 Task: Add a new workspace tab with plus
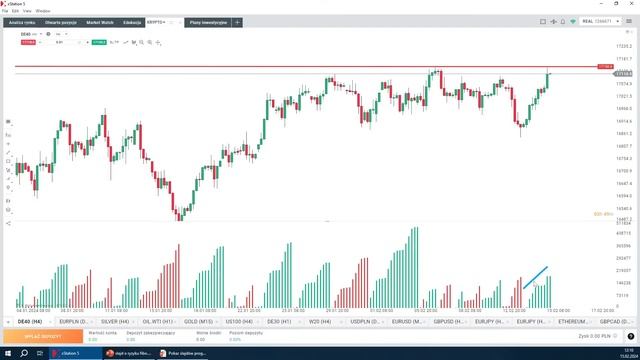coord(237,22)
